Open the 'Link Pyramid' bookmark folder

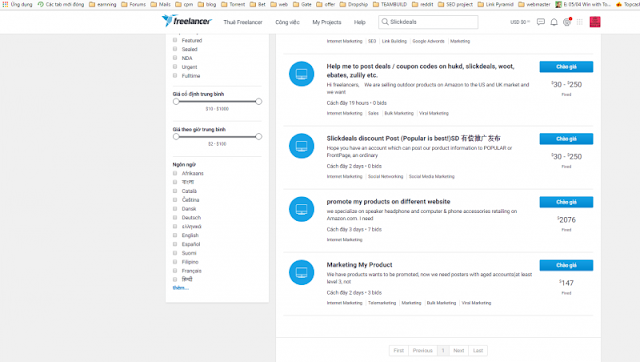coord(495,4)
